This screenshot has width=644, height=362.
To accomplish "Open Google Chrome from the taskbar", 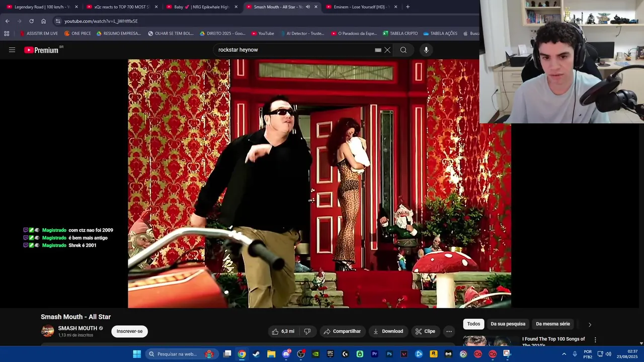I will [242, 354].
